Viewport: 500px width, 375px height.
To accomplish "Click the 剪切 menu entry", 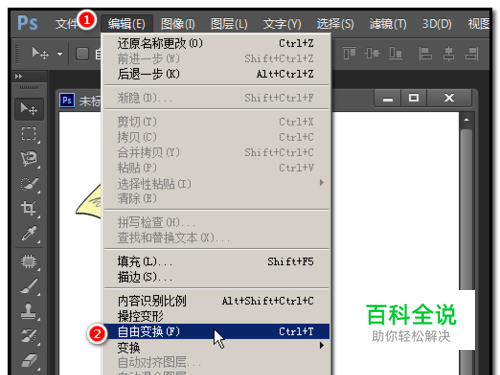I will point(216,122).
